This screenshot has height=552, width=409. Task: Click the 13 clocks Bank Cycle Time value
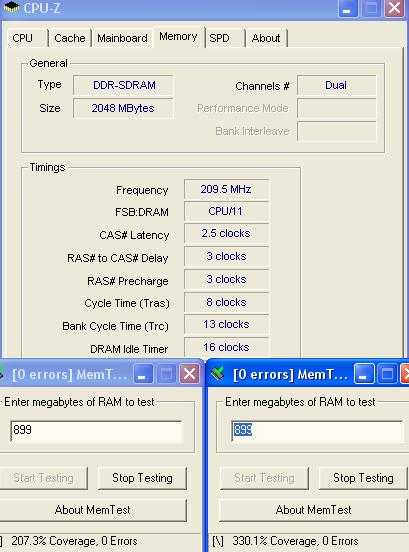[x=226, y=324]
